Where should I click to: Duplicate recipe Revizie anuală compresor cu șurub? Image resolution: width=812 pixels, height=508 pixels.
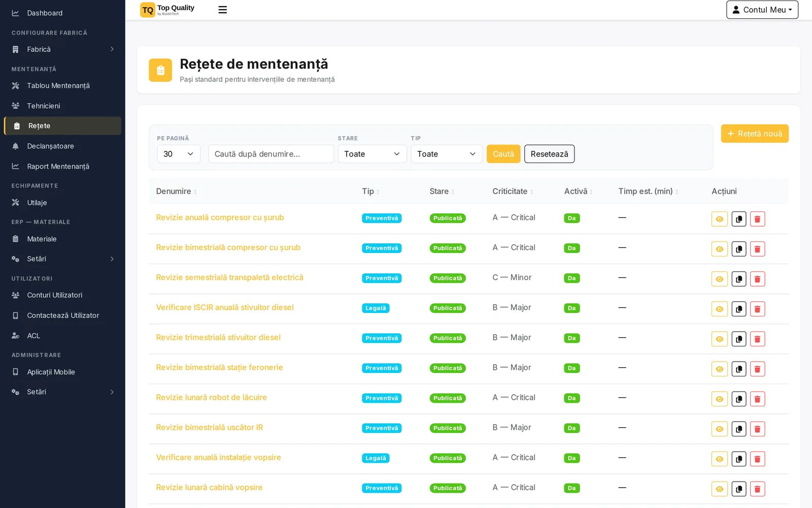(739, 219)
